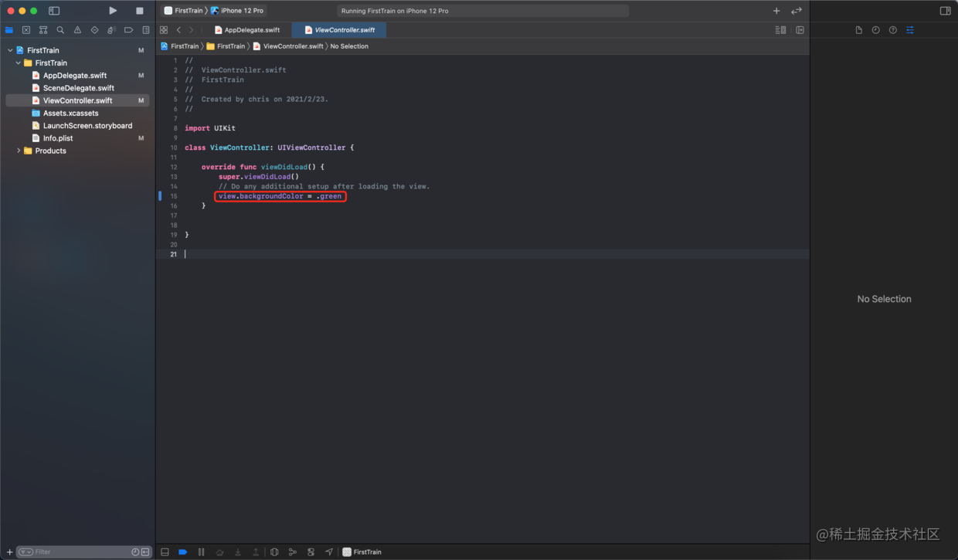Open code review arrows button
Viewport: 958px width, 560px height.
[x=797, y=11]
